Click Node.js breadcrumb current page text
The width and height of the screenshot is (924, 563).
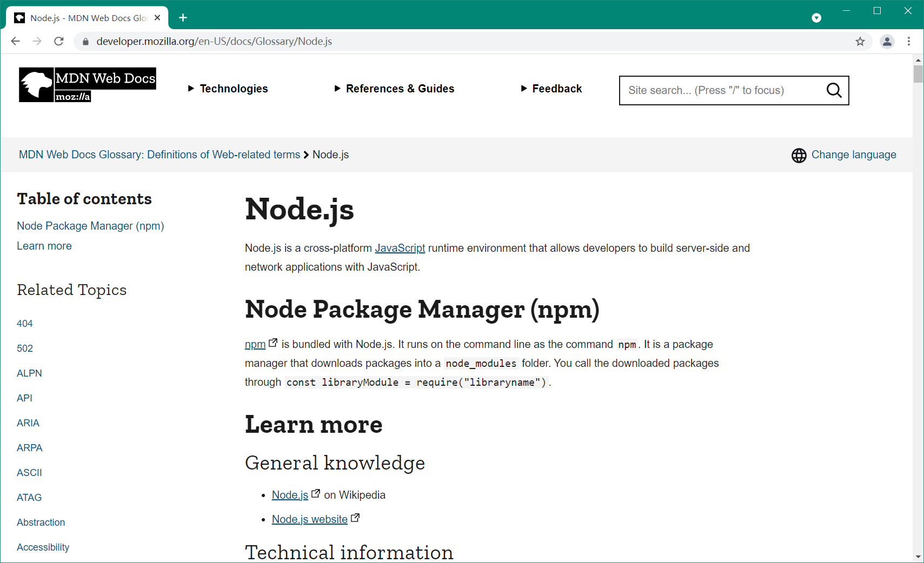pyautogui.click(x=331, y=155)
